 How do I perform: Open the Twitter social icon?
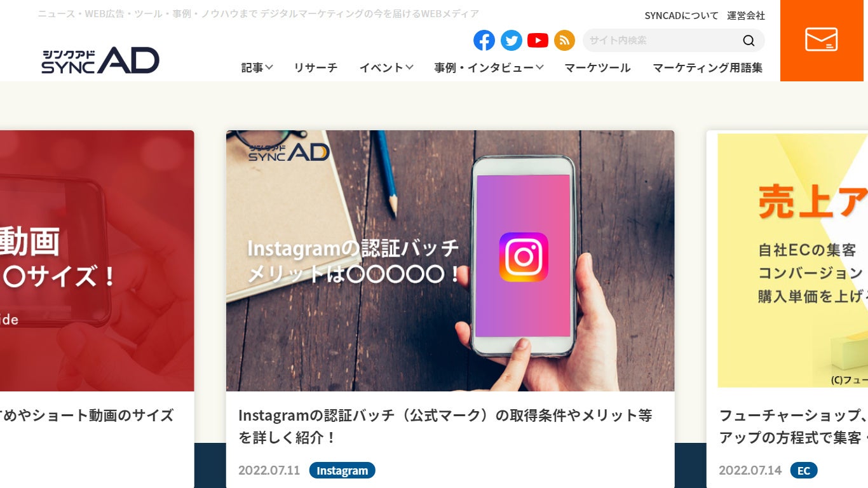[511, 41]
